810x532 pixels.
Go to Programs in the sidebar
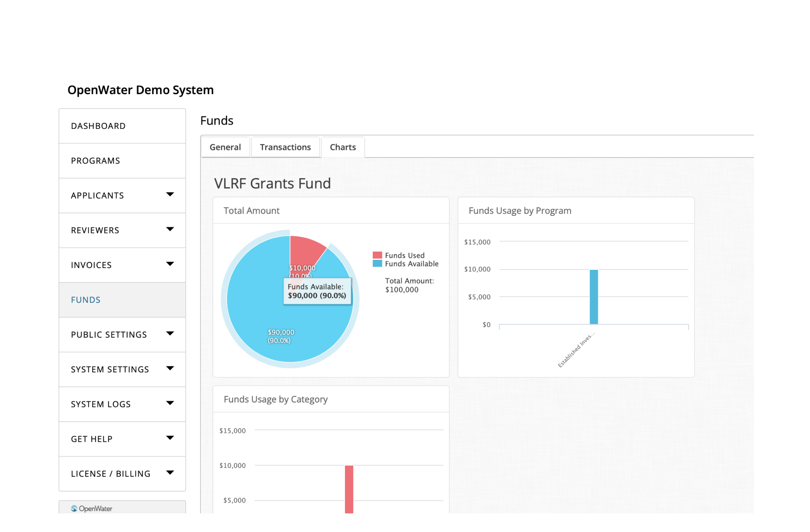[x=96, y=161]
